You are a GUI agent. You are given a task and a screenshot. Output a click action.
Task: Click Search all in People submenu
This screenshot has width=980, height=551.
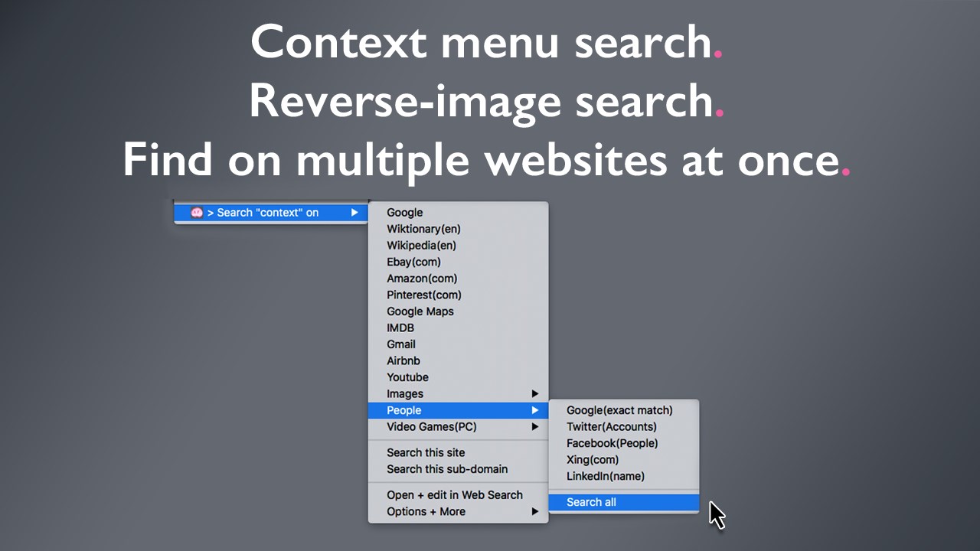point(624,502)
